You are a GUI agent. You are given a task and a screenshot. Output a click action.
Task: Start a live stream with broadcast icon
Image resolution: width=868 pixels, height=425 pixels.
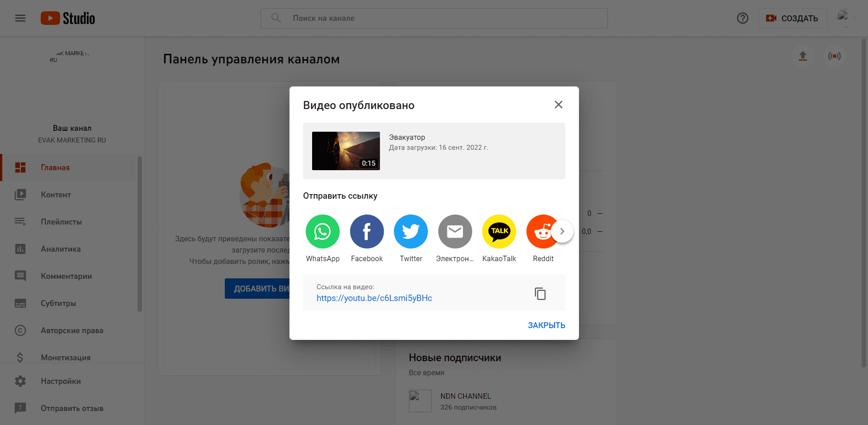[835, 56]
